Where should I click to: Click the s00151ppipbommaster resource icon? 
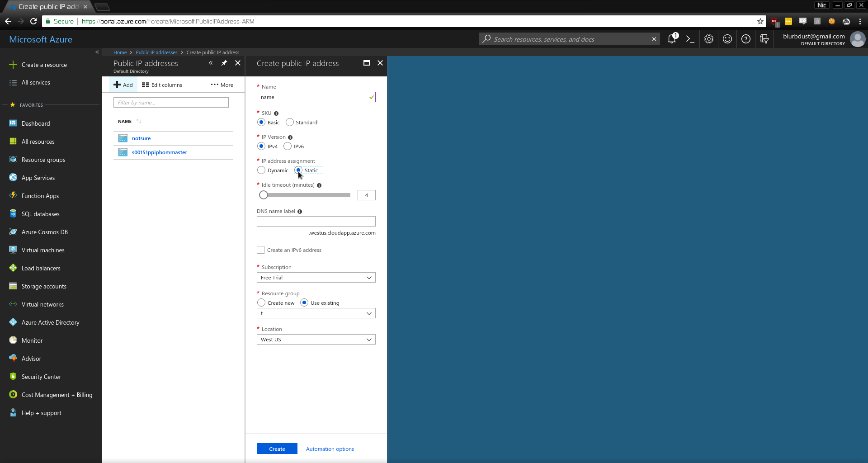coord(123,152)
